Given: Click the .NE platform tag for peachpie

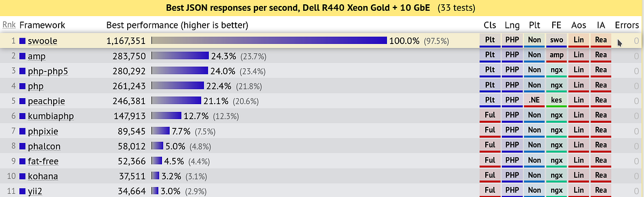Looking at the screenshot, I should [534, 101].
